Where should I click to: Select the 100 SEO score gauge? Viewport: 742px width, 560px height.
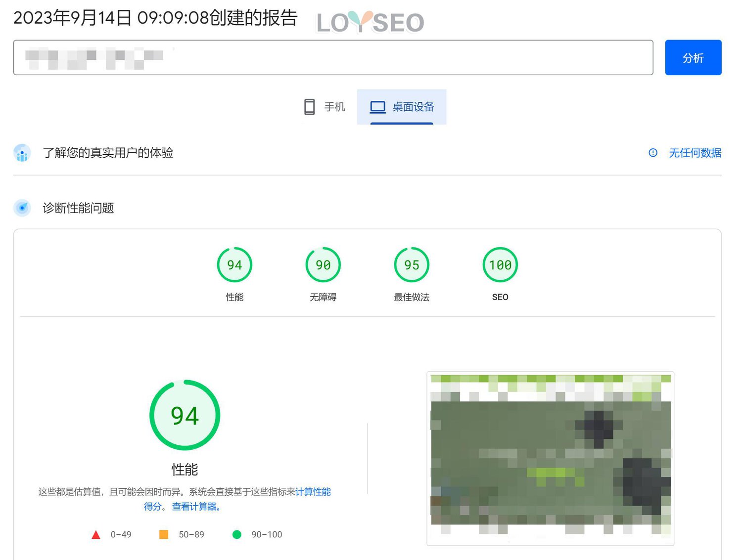pos(500,265)
